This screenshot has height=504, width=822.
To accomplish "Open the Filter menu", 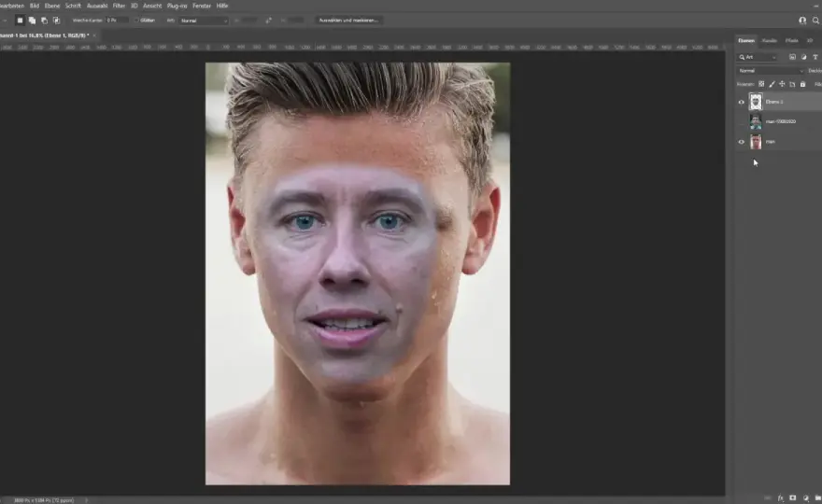I will (x=119, y=6).
